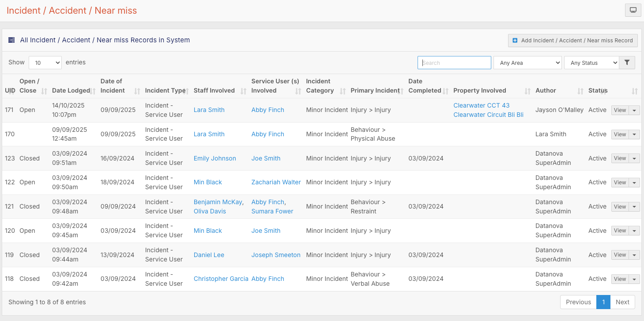
Task: Open Daniel Lee staff link
Action: click(x=209, y=255)
